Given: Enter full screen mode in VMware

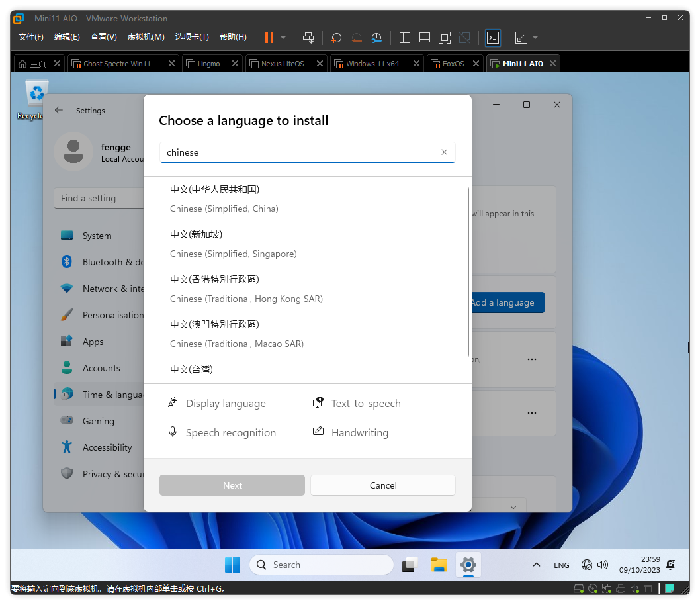Looking at the screenshot, I should click(444, 38).
